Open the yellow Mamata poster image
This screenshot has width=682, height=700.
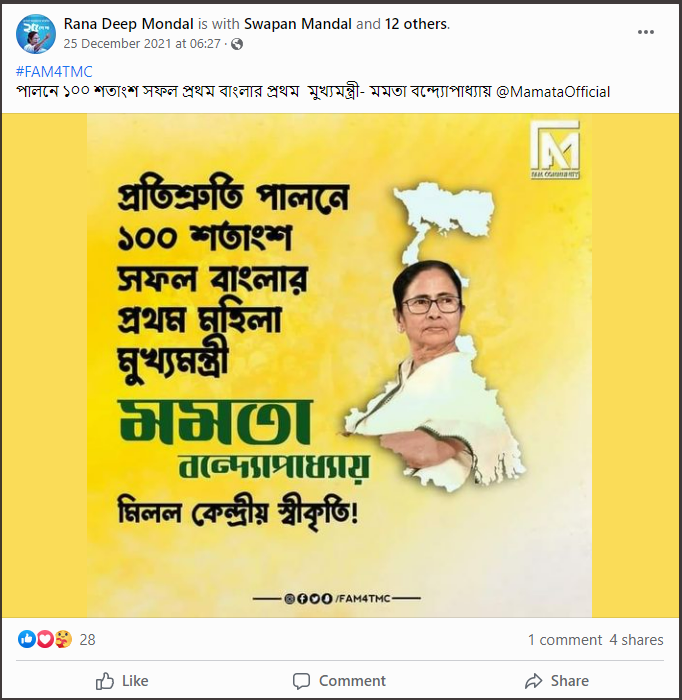point(340,365)
